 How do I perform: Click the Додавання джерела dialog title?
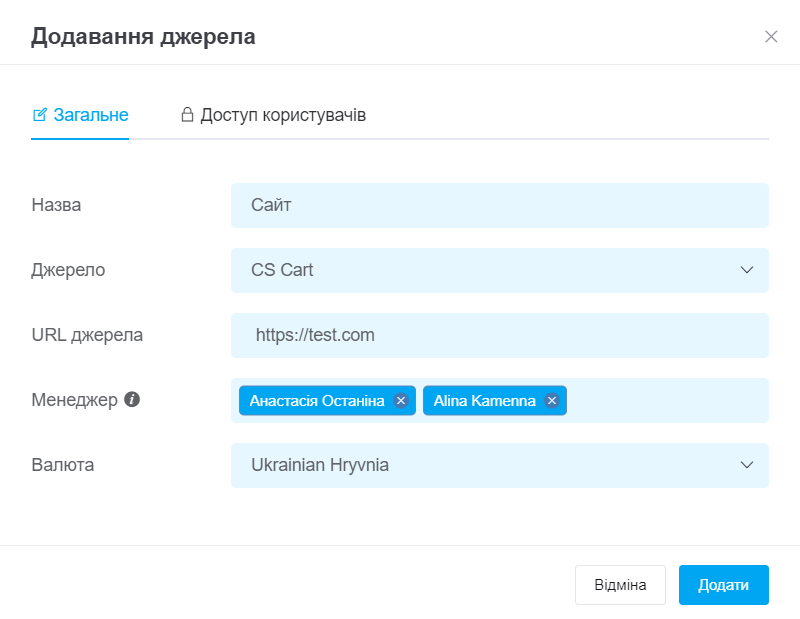(143, 37)
